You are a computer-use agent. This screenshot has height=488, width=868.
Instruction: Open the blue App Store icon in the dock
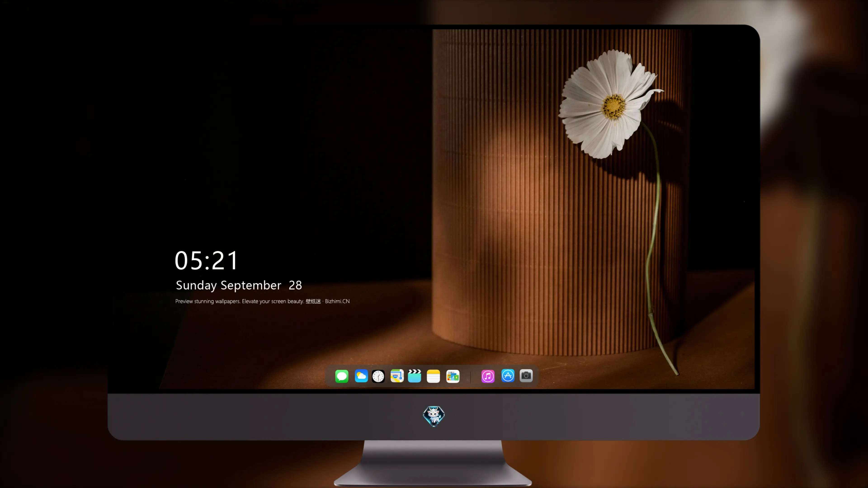point(508,376)
